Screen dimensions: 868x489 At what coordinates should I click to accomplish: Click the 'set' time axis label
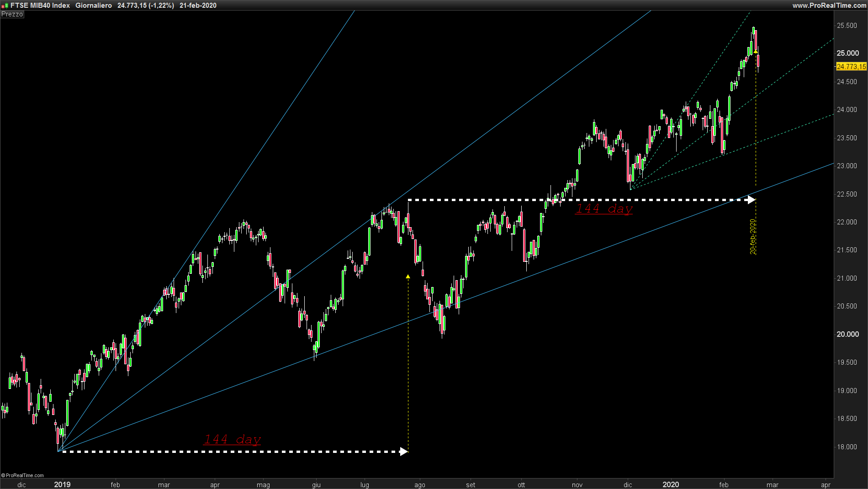(x=471, y=485)
